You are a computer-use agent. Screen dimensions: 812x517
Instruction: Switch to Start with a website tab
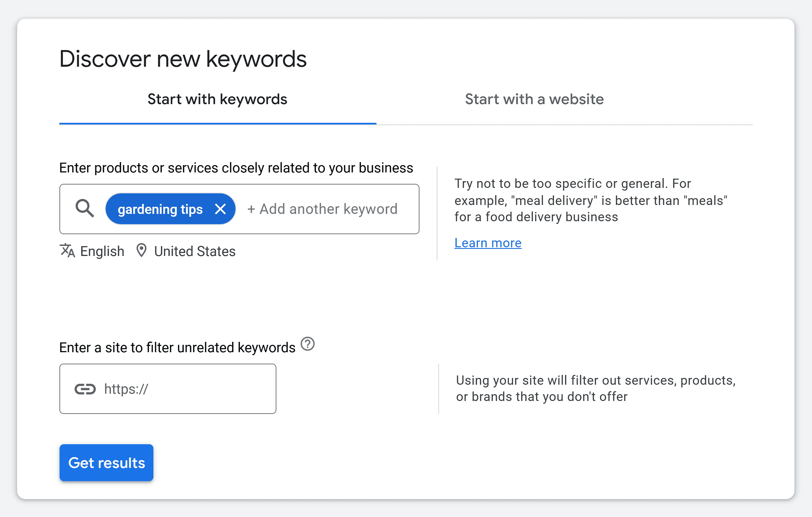534,99
